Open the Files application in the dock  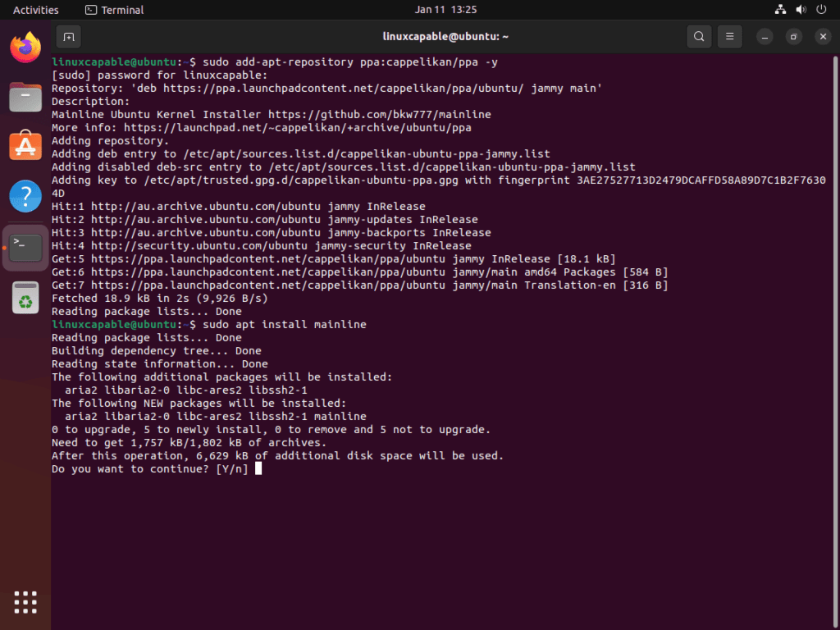coord(25,97)
